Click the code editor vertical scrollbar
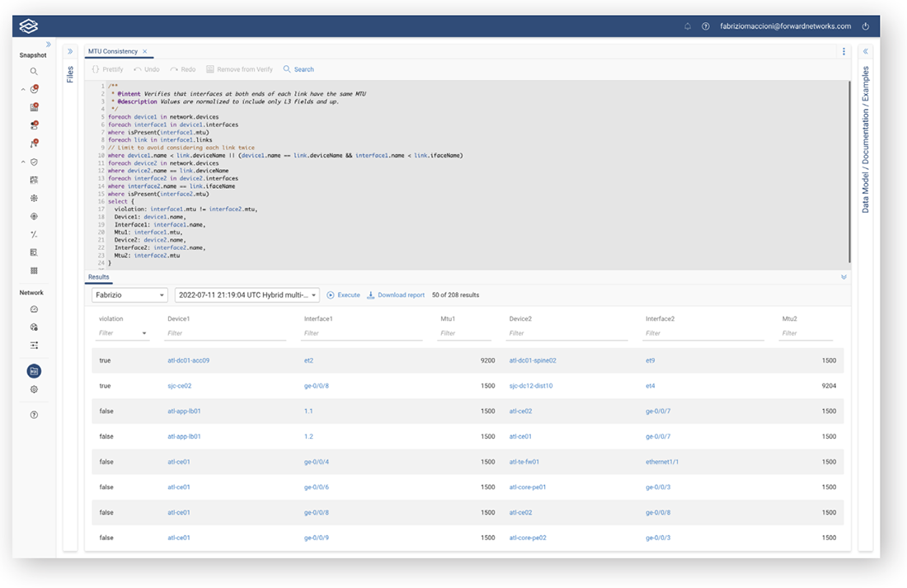 coord(849,172)
